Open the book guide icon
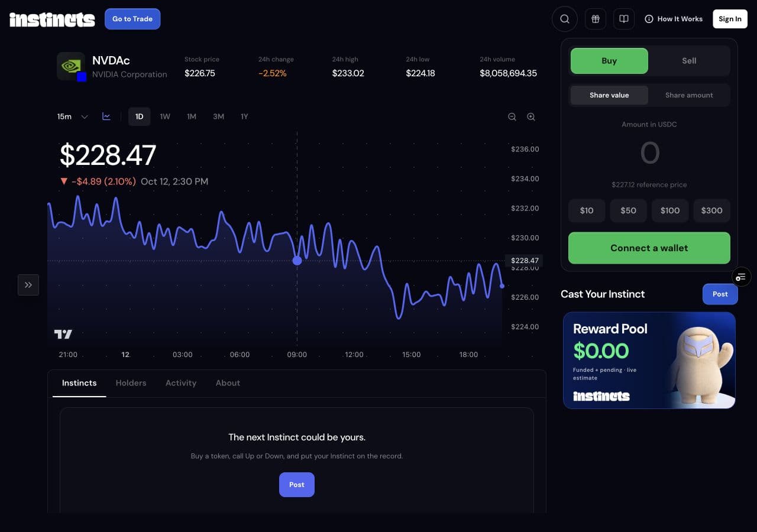The image size is (757, 532). pos(624,19)
